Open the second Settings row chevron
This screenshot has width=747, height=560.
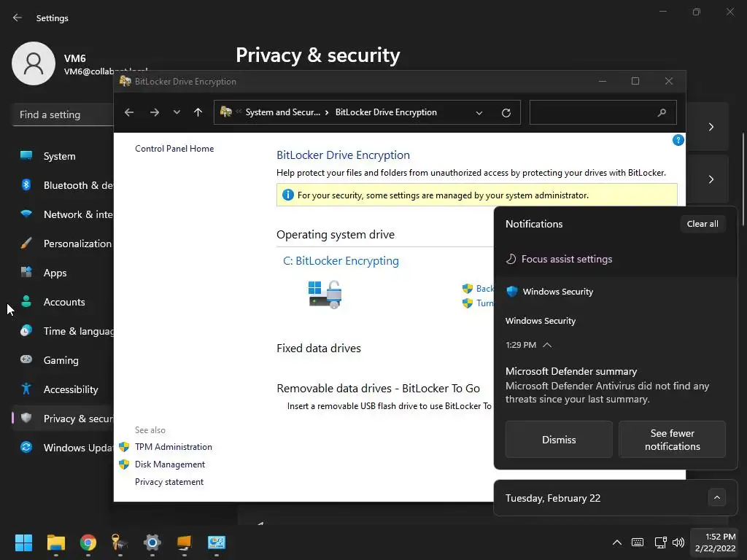point(711,179)
